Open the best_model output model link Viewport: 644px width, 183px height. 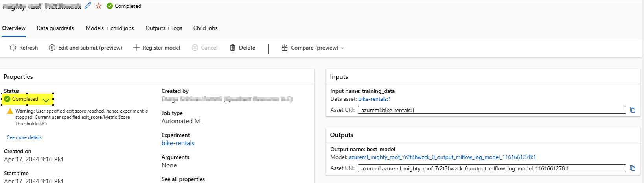[442, 157]
